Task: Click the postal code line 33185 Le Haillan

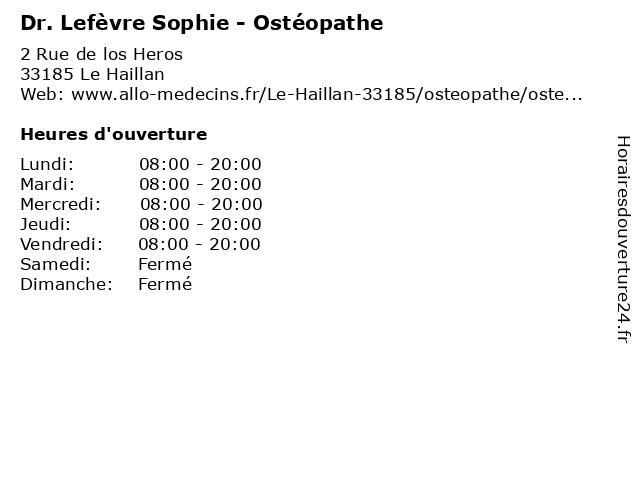Action: [x=92, y=74]
